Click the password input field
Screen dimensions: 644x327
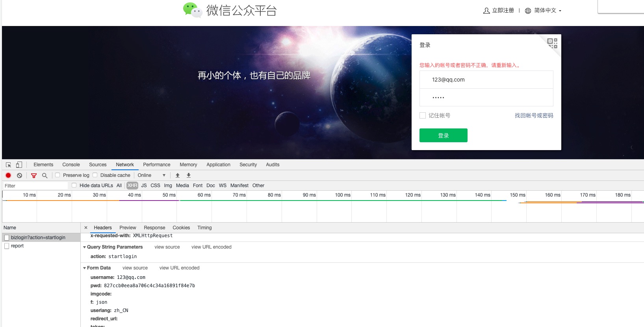[x=486, y=97]
